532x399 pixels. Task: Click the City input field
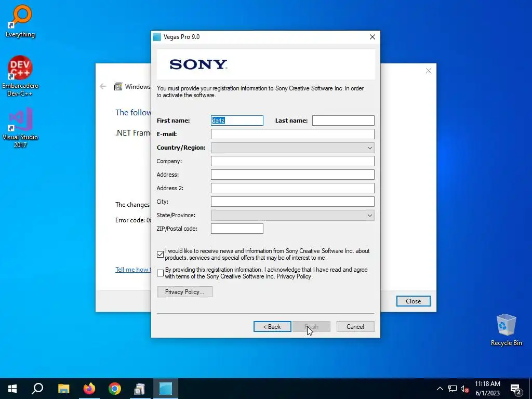[292, 202]
